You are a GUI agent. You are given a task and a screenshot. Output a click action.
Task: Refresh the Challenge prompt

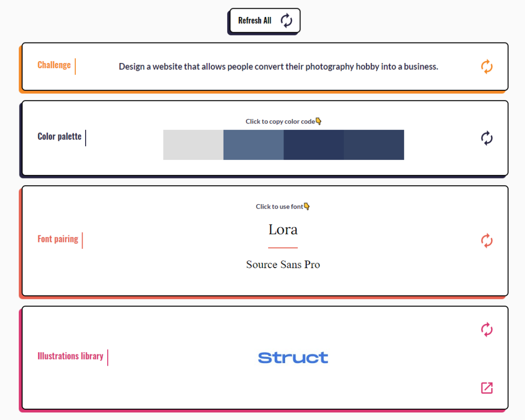(x=487, y=67)
